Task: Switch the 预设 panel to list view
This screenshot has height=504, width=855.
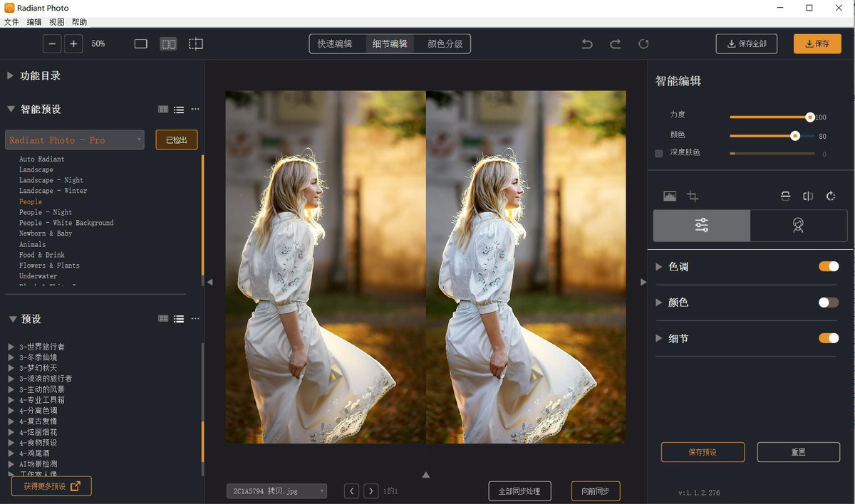Action: [179, 319]
